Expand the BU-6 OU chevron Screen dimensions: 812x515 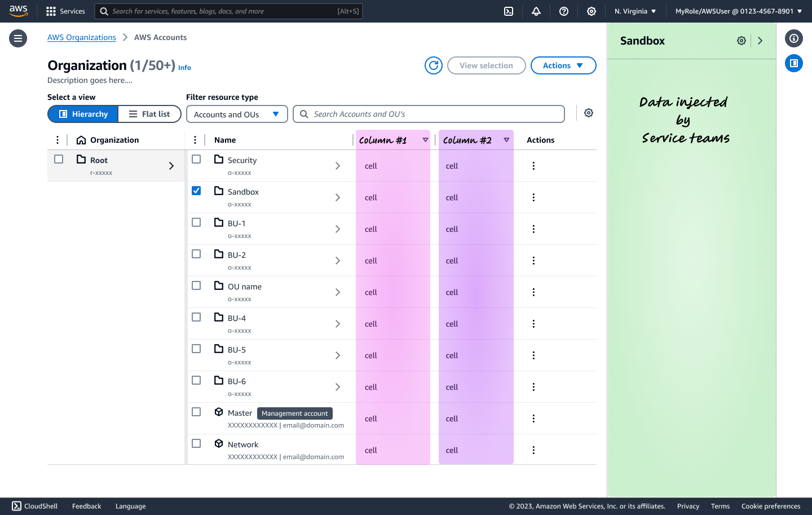pos(338,387)
